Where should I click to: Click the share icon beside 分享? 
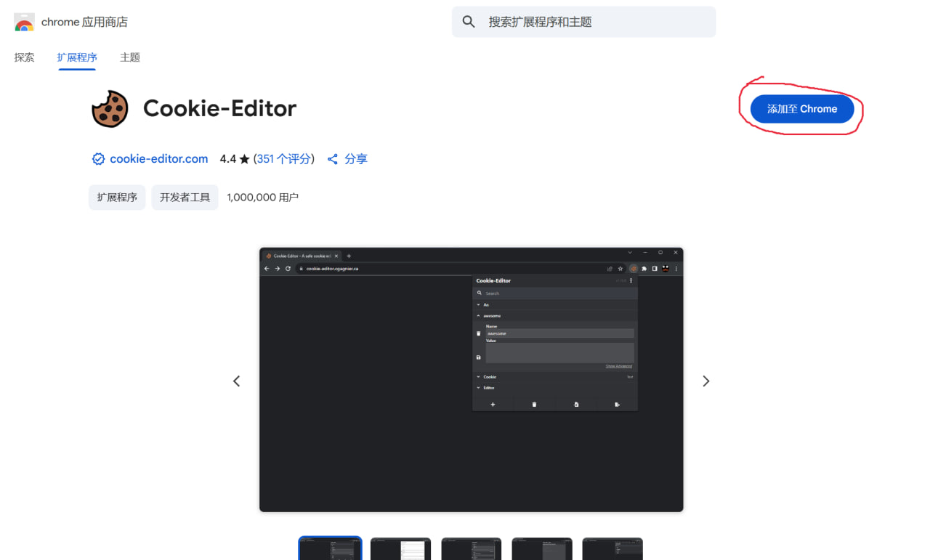(x=333, y=159)
